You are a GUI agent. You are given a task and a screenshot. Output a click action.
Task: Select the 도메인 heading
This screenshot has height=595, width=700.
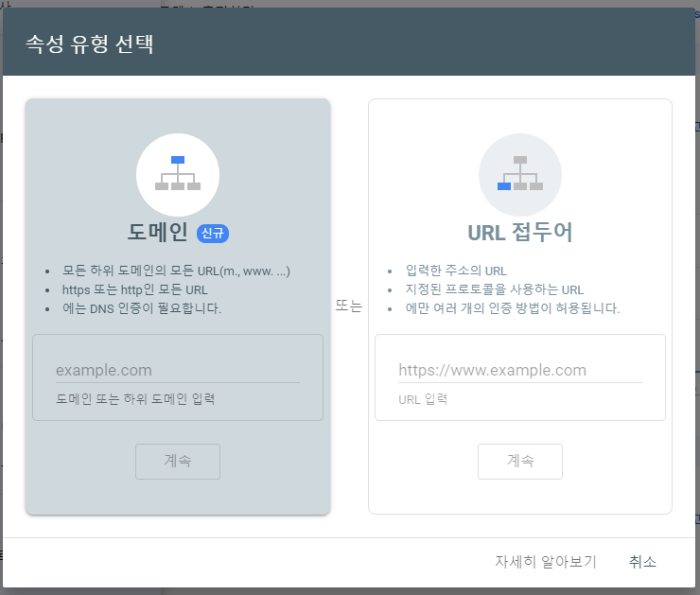coord(158,232)
